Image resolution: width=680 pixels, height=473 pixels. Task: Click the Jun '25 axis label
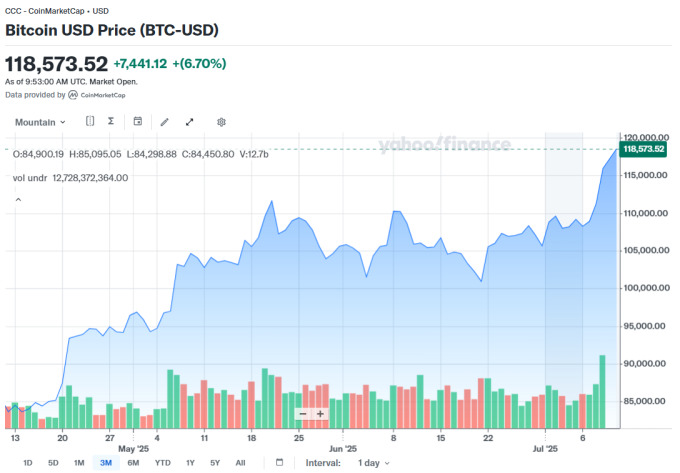pyautogui.click(x=343, y=449)
